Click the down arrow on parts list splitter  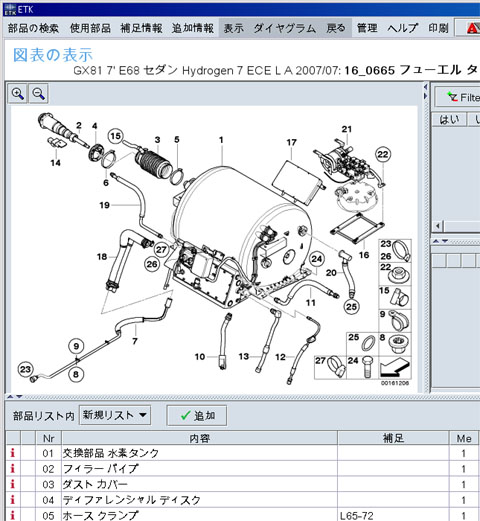pyautogui.click(x=19, y=397)
